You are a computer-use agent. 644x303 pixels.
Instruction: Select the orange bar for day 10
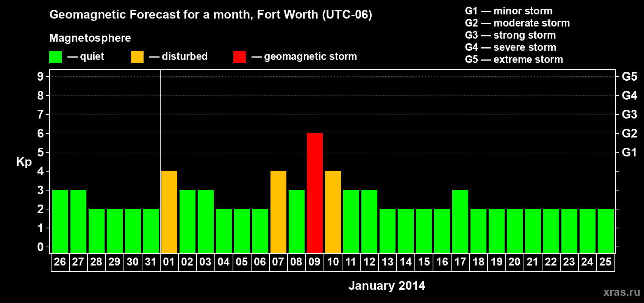pos(333,212)
